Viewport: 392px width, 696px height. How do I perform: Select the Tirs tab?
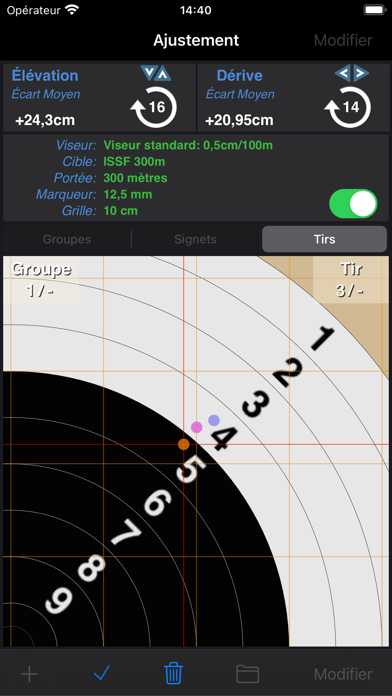[x=325, y=239]
